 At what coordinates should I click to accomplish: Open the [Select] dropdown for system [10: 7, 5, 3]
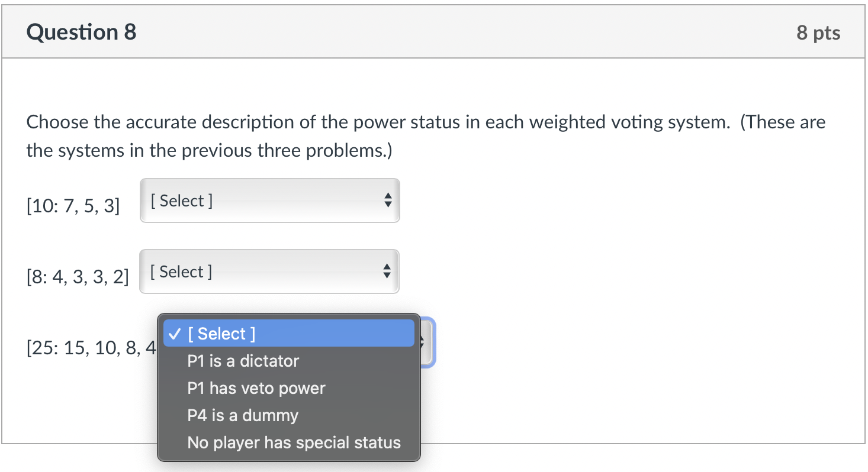tap(269, 201)
